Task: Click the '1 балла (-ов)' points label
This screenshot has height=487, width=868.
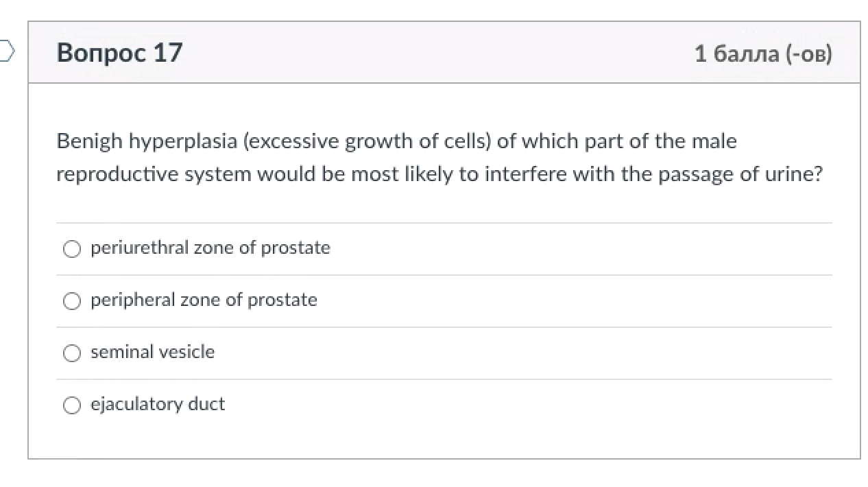Action: (x=762, y=54)
